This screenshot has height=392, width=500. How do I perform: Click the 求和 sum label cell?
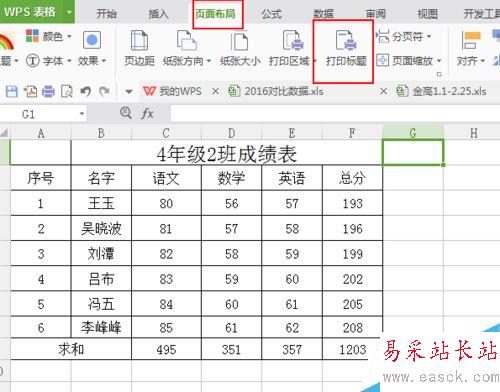click(71, 349)
